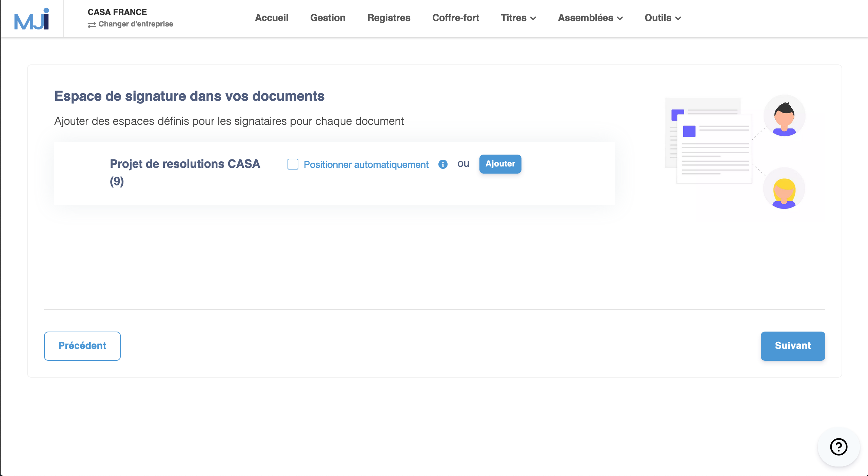Click the Suivant button
868x476 pixels.
(x=793, y=346)
